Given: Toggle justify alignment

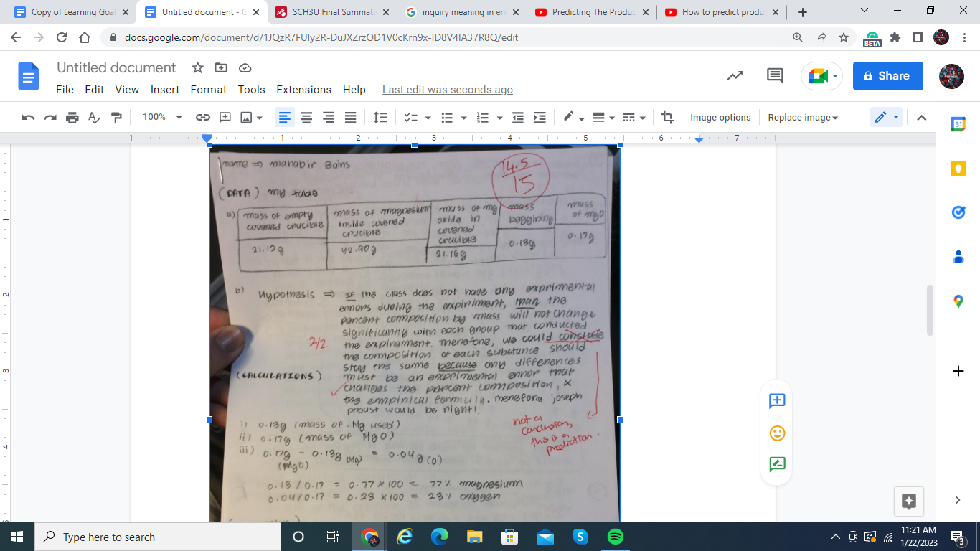Looking at the screenshot, I should 350,118.
